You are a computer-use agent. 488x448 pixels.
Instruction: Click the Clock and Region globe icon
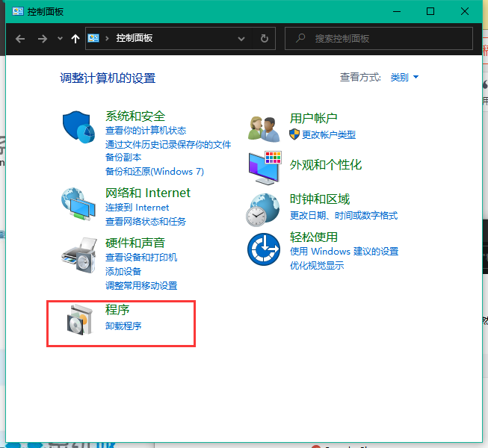click(x=263, y=210)
